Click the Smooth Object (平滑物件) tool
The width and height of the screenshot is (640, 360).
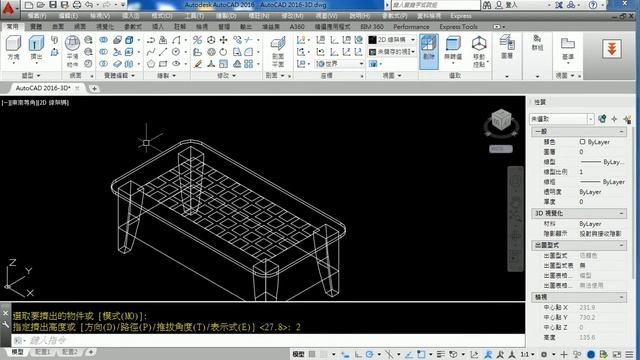coord(72,51)
